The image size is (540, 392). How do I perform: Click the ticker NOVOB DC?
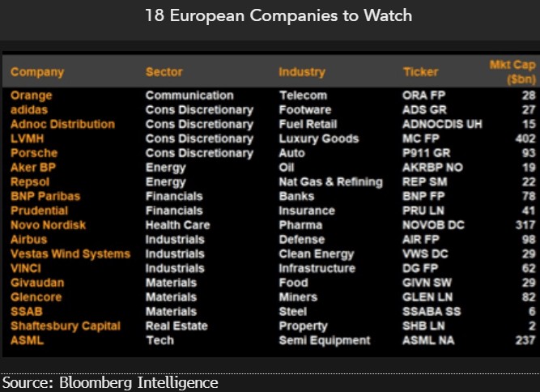429,225
